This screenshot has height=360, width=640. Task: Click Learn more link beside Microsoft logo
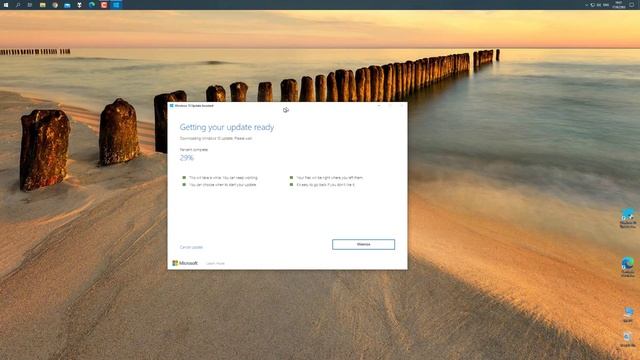pos(216,264)
